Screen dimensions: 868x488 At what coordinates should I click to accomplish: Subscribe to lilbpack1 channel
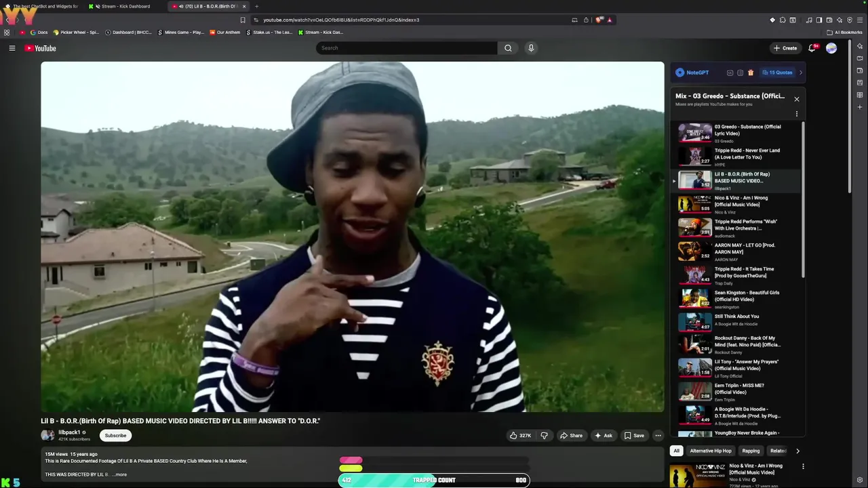point(115,436)
